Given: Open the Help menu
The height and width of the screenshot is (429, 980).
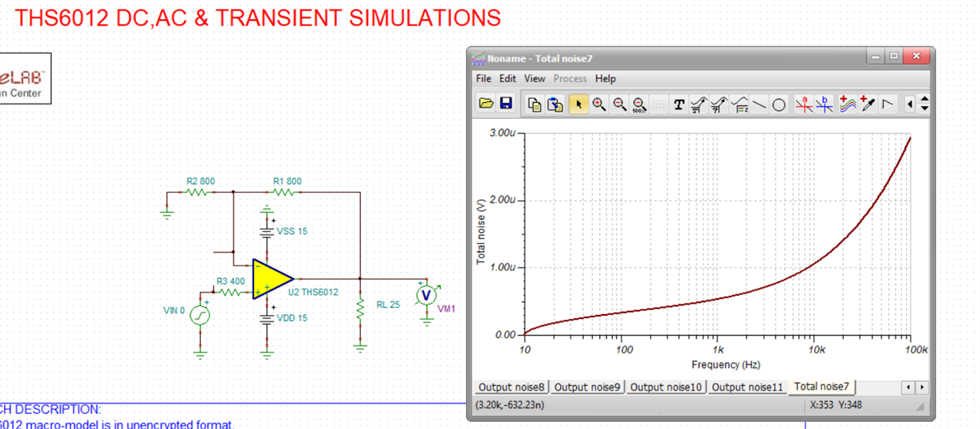Looking at the screenshot, I should click(x=606, y=79).
